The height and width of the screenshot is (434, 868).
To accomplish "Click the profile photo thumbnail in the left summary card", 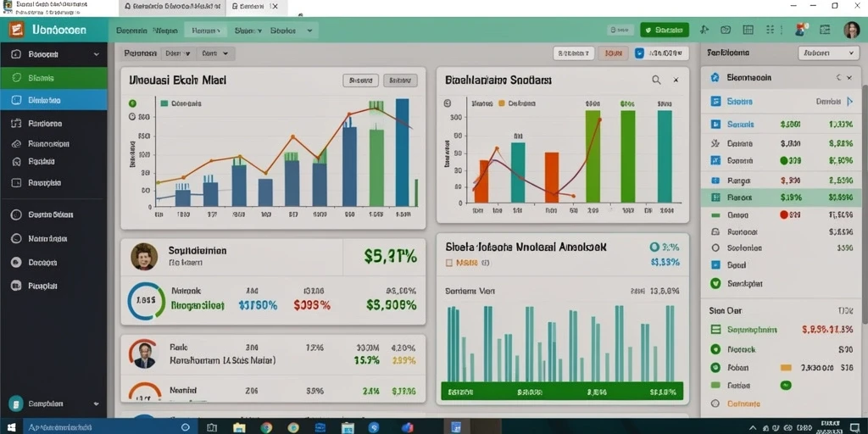I will [x=144, y=257].
